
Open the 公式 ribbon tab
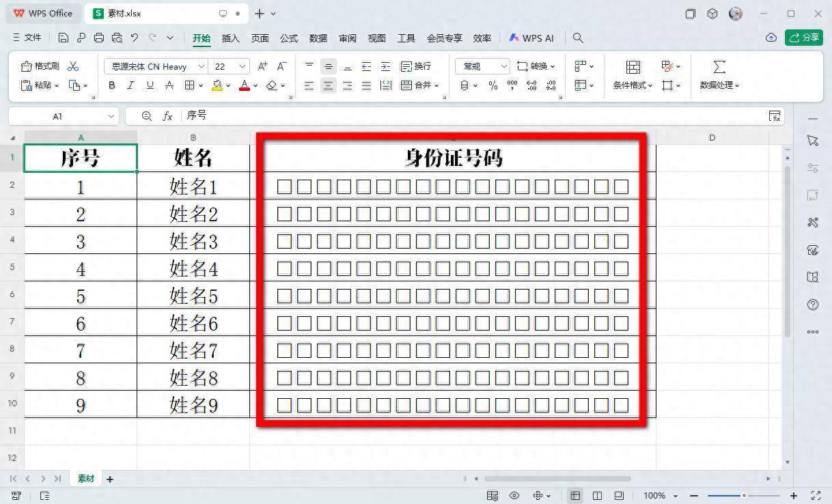click(x=289, y=38)
